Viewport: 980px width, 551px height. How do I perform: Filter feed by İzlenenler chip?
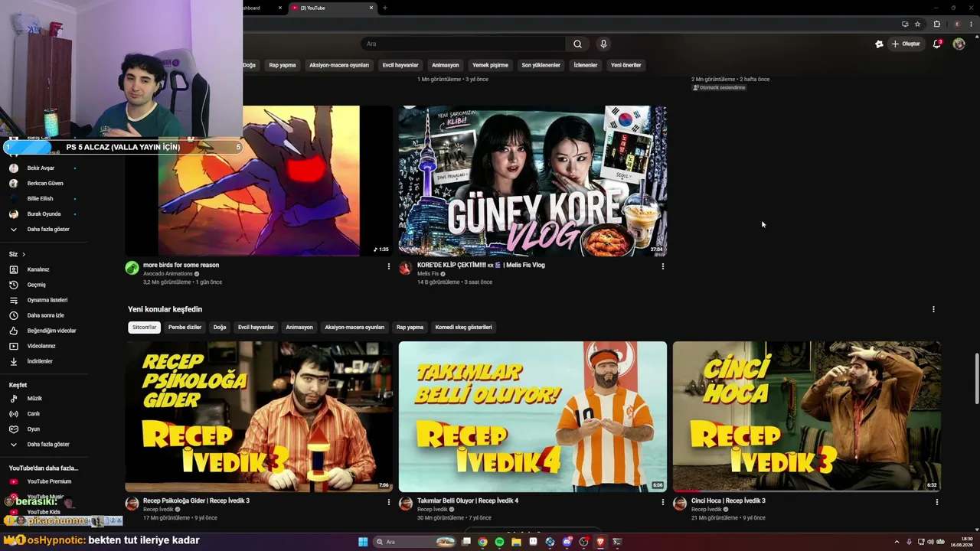tap(586, 65)
